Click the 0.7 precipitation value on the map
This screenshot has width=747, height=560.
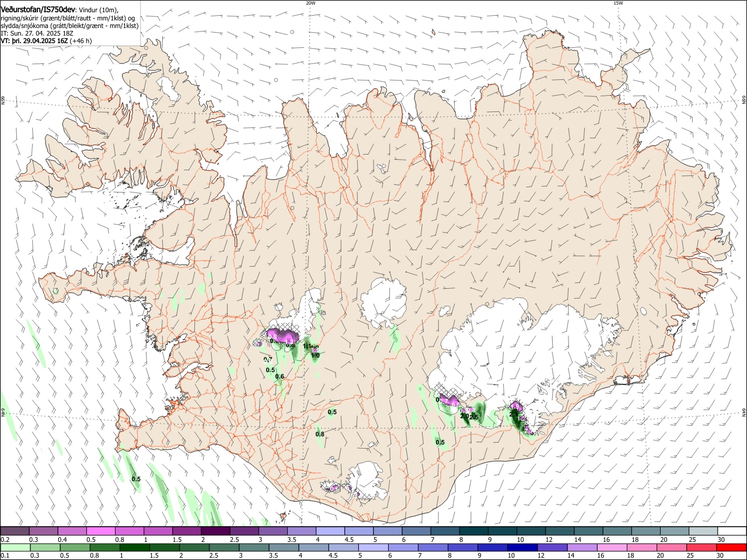pyautogui.click(x=268, y=359)
